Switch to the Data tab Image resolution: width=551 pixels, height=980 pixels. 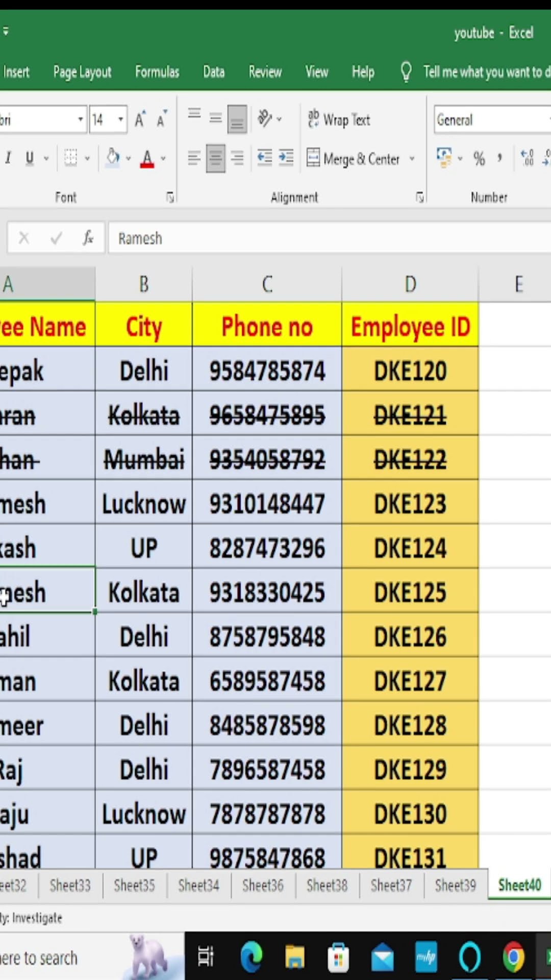coord(214,72)
